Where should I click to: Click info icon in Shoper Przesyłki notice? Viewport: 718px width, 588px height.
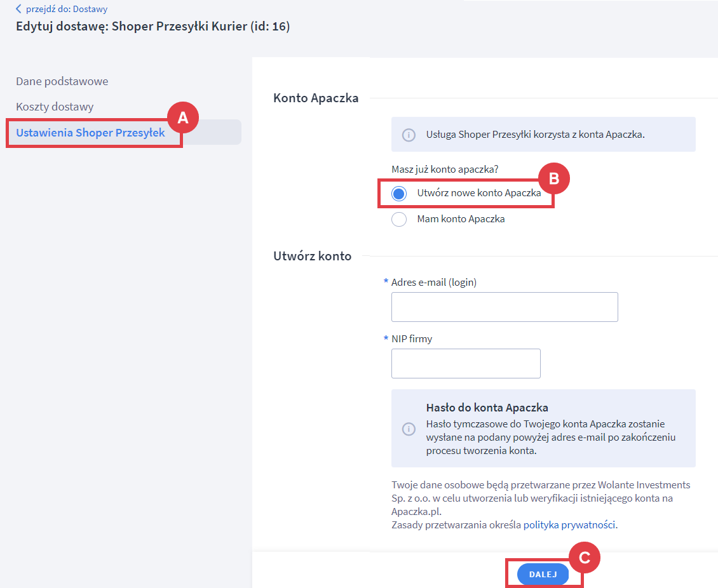click(409, 135)
